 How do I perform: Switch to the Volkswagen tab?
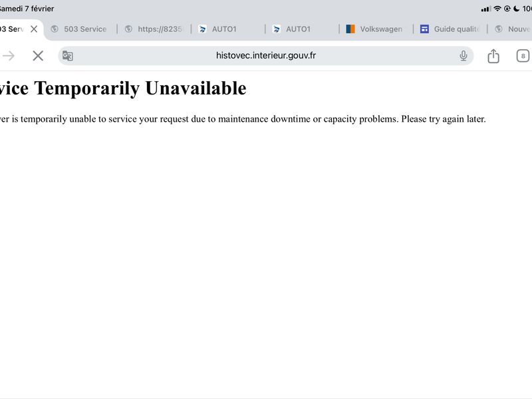[x=376, y=29]
